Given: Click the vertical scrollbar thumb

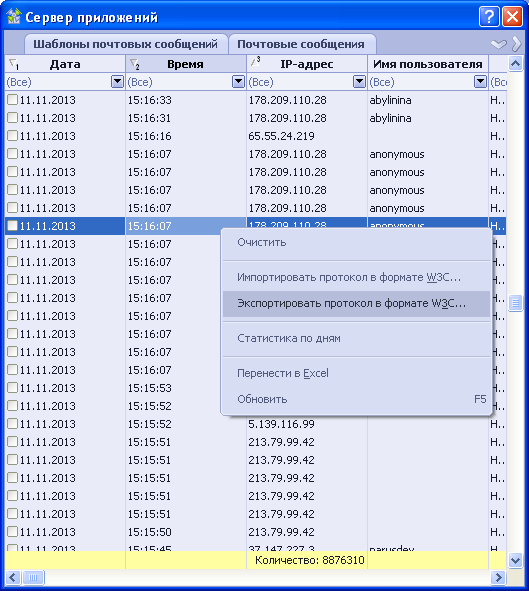Looking at the screenshot, I should click(515, 303).
